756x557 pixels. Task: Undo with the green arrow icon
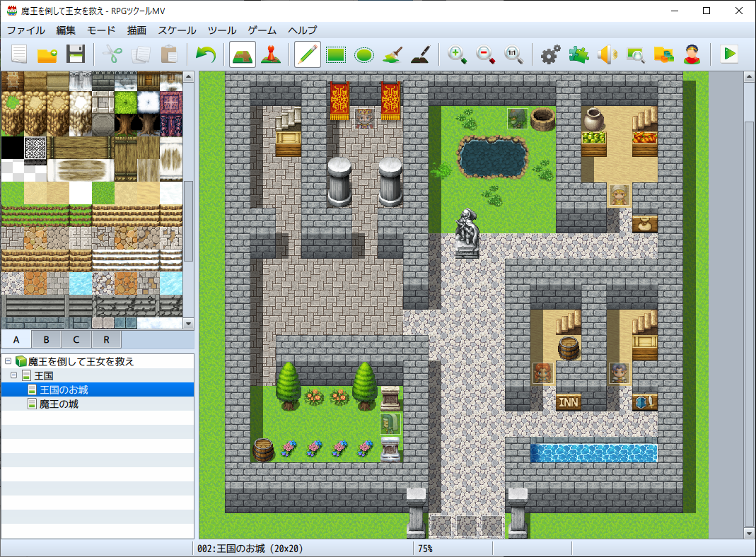click(x=206, y=54)
